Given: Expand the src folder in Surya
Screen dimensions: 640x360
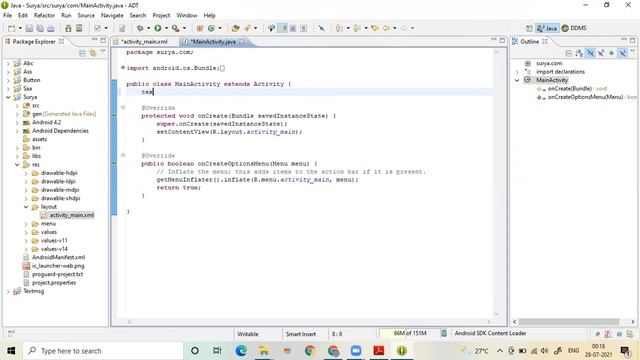Looking at the screenshot, I should [17, 106].
